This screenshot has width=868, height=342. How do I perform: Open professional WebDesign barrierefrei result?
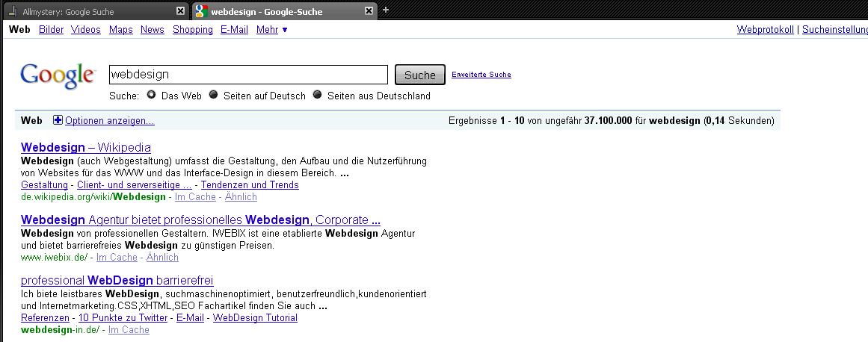(x=117, y=281)
